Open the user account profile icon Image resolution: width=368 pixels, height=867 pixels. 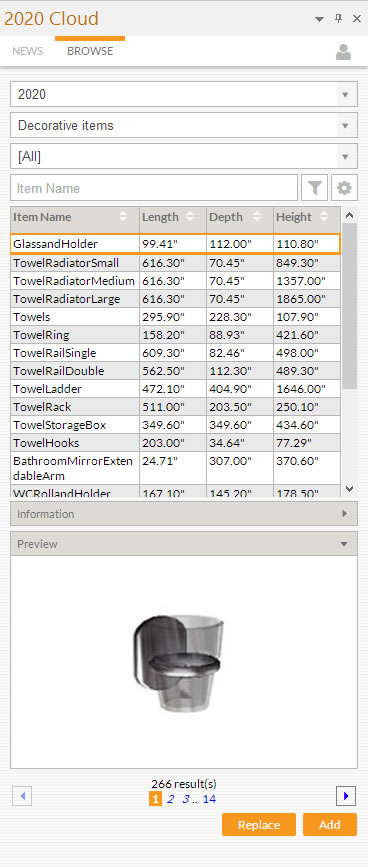(343, 52)
